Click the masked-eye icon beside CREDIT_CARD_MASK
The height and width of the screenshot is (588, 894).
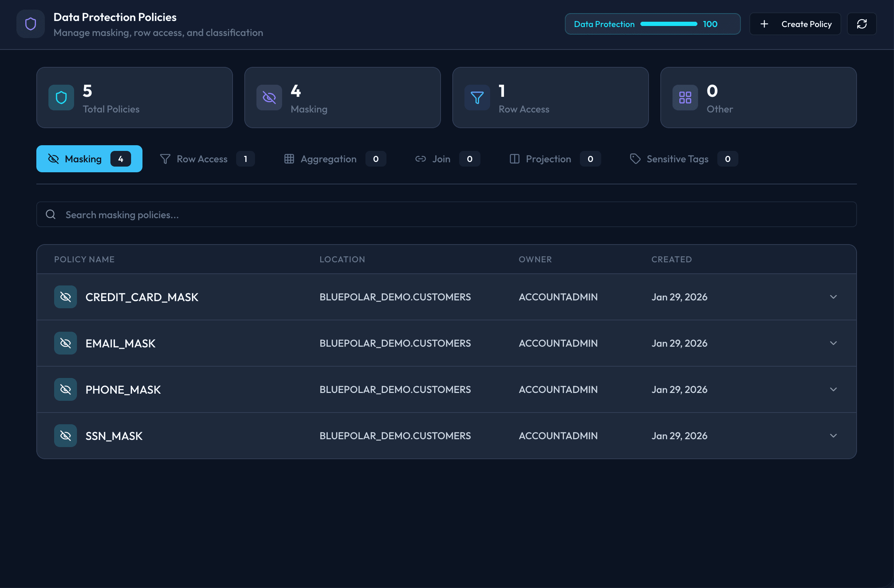click(x=66, y=297)
